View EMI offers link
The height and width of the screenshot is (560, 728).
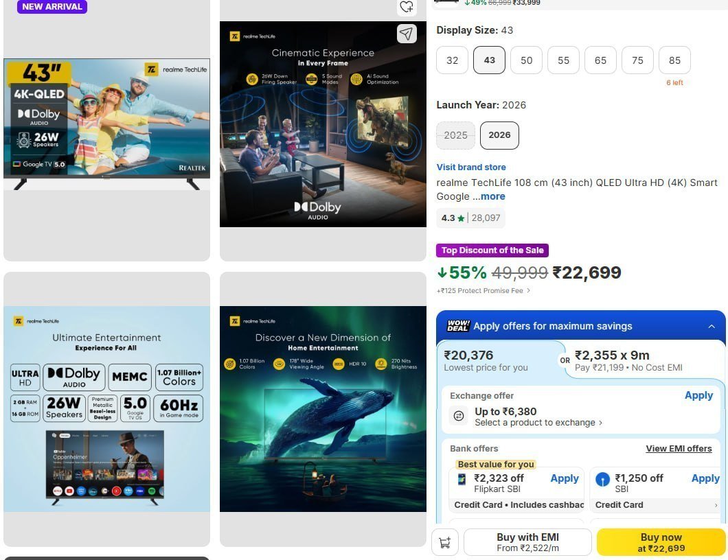tap(679, 449)
